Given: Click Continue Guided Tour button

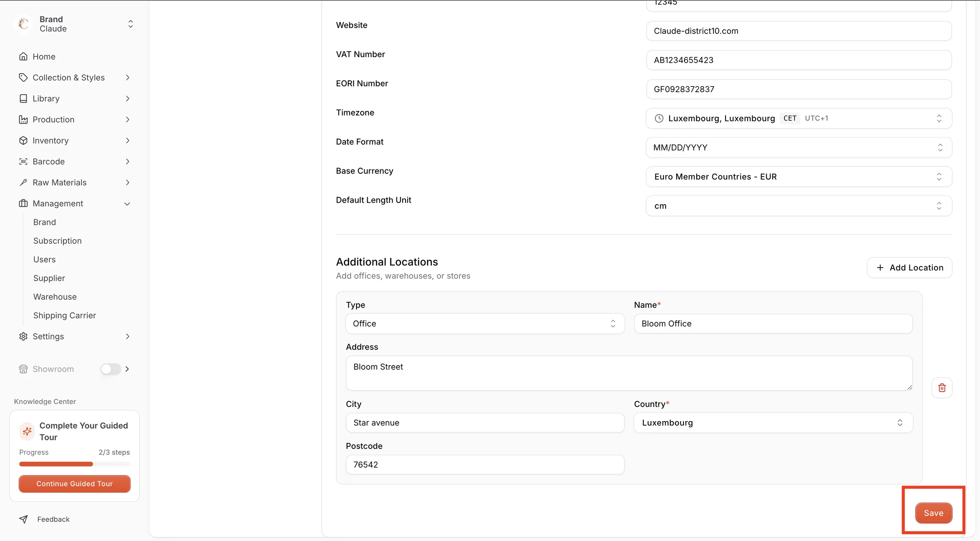Looking at the screenshot, I should 75,483.
